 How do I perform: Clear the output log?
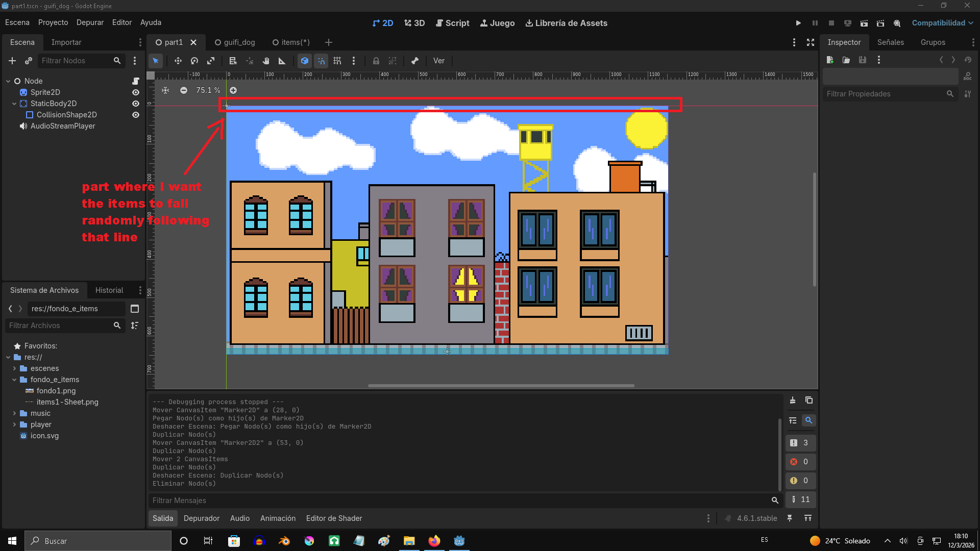pyautogui.click(x=793, y=400)
